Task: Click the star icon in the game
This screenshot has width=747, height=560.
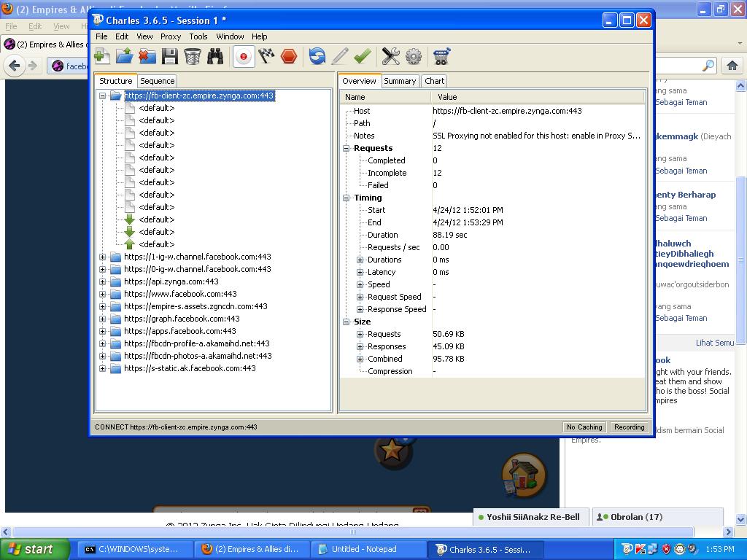Action: (392, 449)
